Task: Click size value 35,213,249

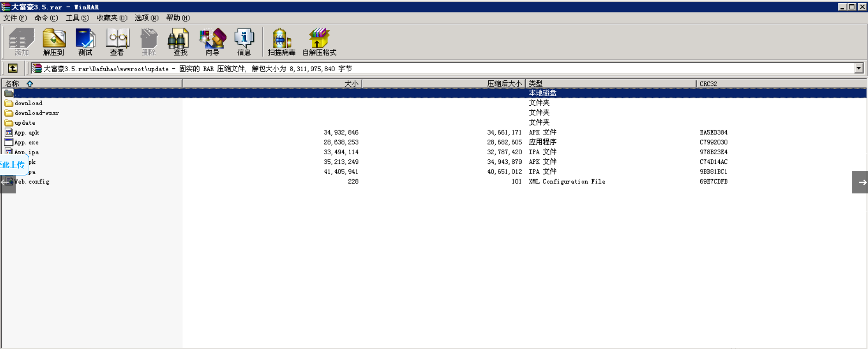Action: click(341, 162)
